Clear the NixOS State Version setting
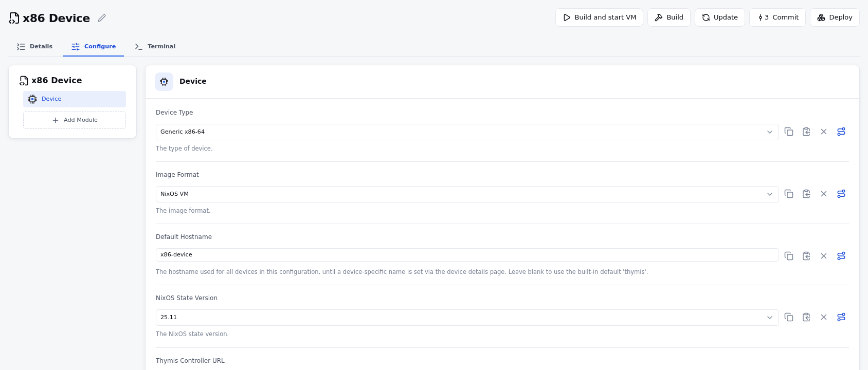 coord(824,317)
